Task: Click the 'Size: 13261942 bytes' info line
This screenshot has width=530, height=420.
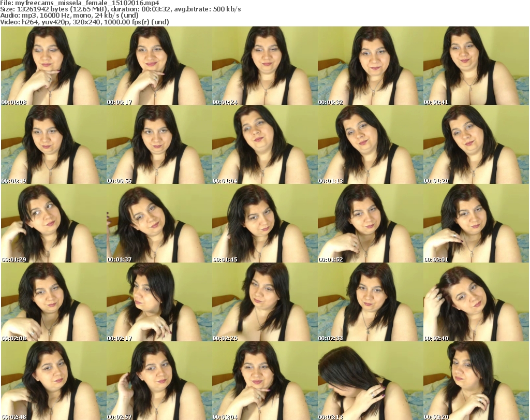Action: [x=120, y=9]
